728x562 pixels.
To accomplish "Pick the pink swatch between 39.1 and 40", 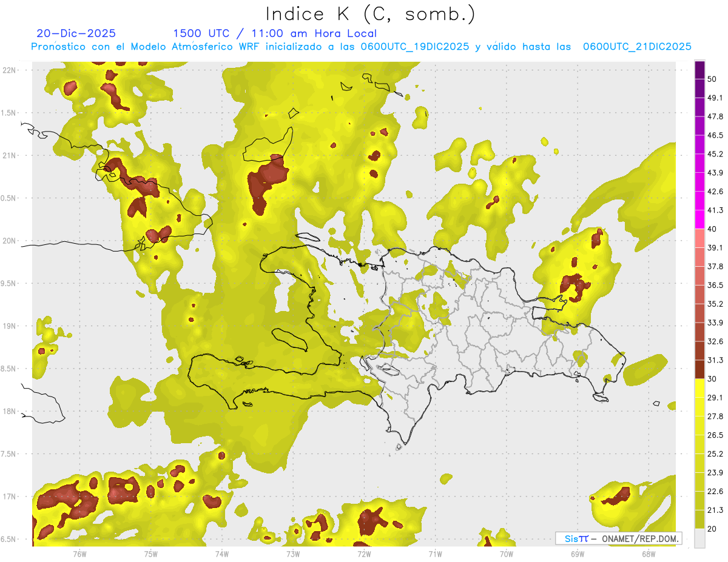I will click(700, 238).
